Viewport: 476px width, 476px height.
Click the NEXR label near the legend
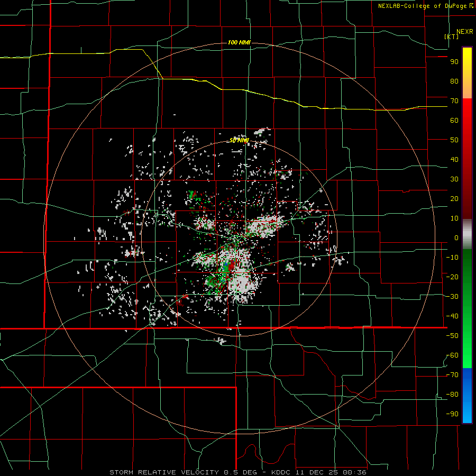[464, 32]
